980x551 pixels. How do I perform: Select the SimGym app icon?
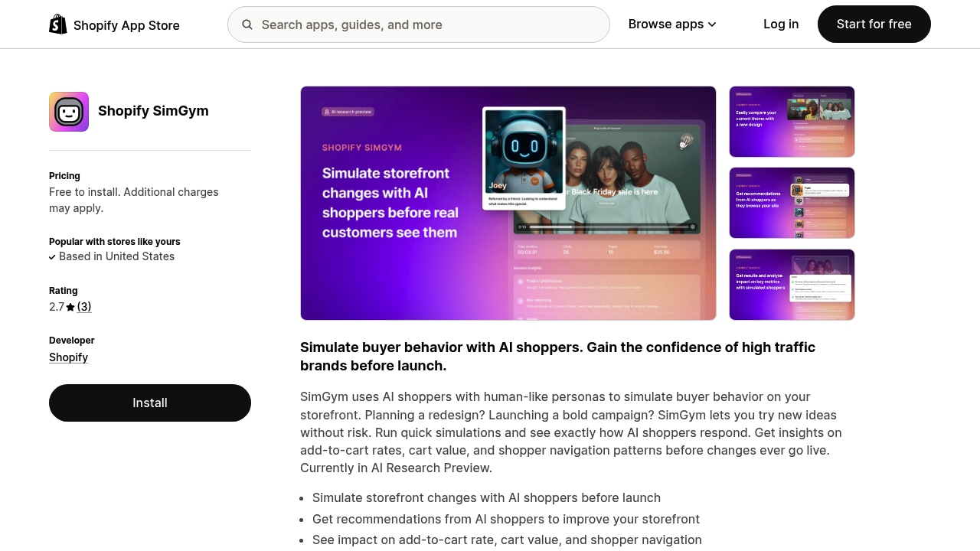68,111
